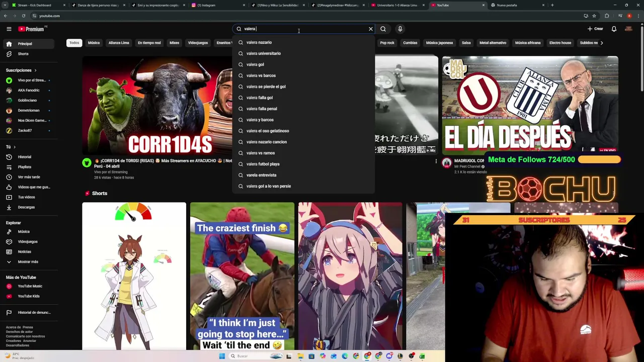Select the Electro house chip
The width and height of the screenshot is (644, 362).
tap(560, 43)
